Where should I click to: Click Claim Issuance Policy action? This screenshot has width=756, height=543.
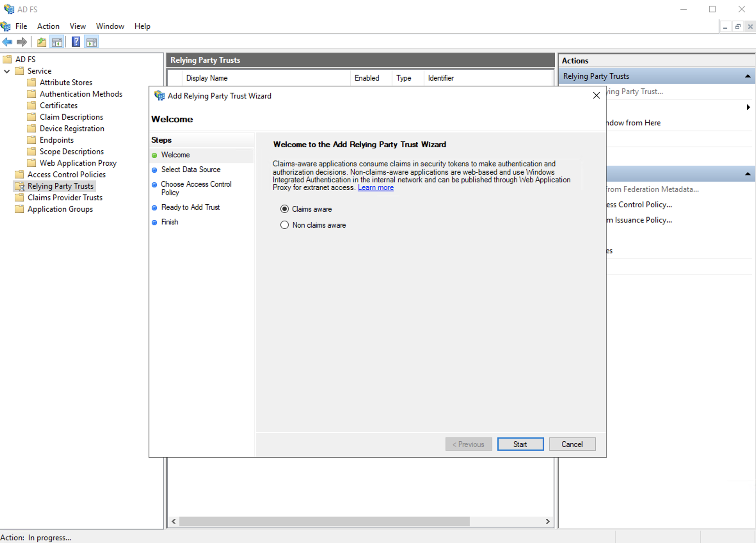coord(639,220)
